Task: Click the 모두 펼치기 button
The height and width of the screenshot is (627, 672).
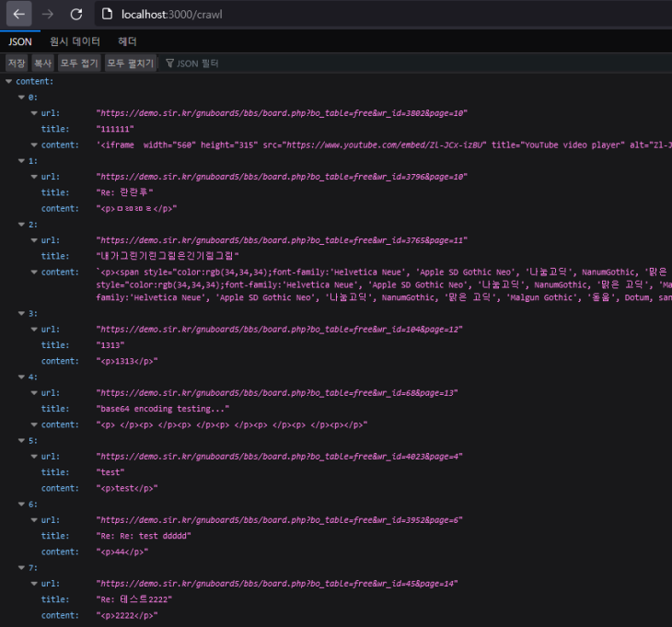Action: 131,64
